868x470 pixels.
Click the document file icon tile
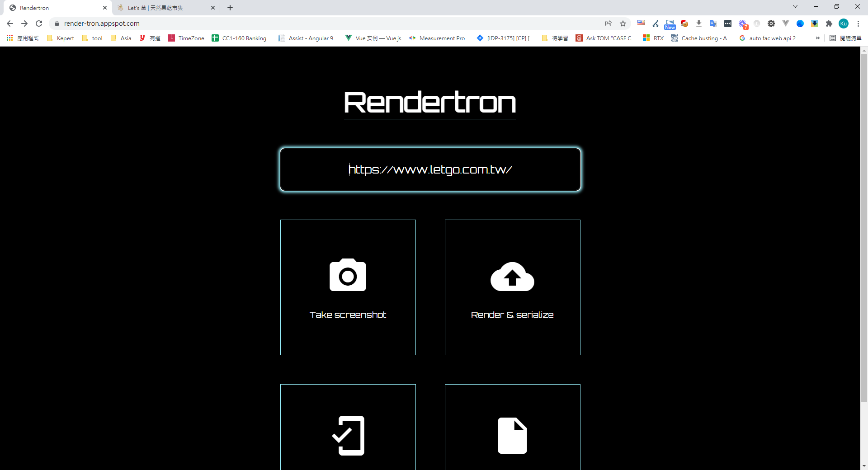point(512,435)
